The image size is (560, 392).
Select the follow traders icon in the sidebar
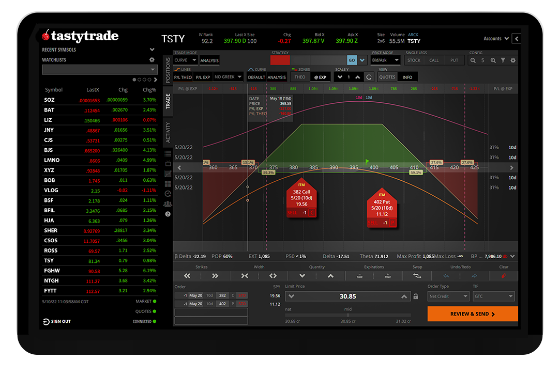tap(168, 204)
